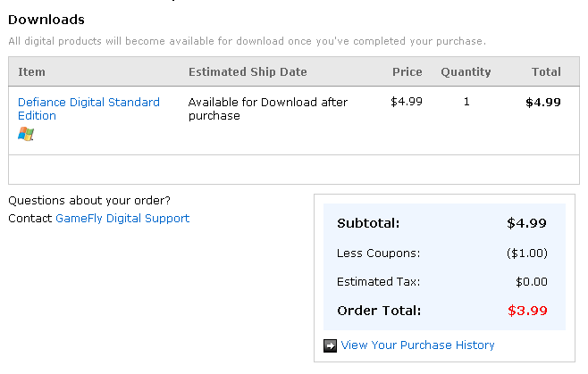Click the Less Coupons amount ($1.00)
This screenshot has height=374, width=588.
[527, 253]
